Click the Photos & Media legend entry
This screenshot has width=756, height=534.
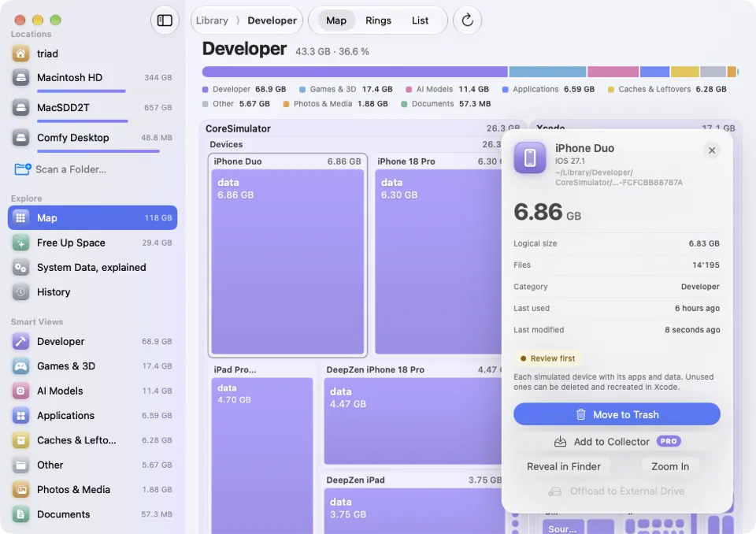click(x=335, y=104)
